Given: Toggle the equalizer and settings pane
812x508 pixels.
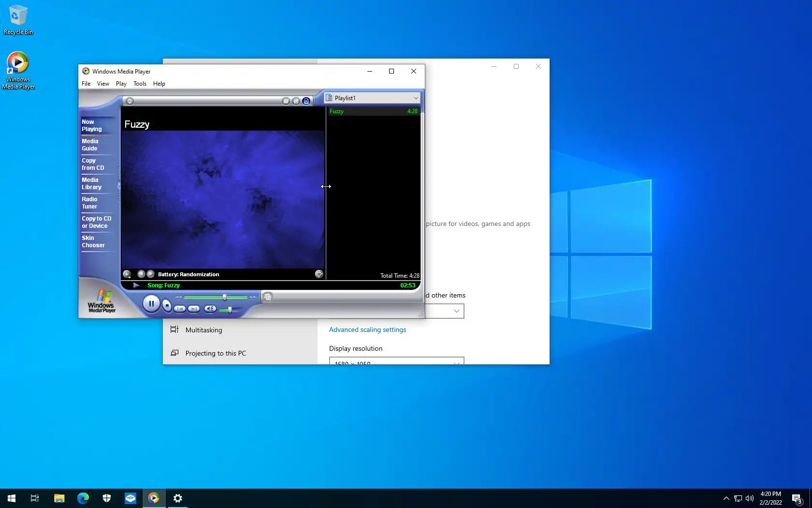Looking at the screenshot, I should [x=296, y=101].
